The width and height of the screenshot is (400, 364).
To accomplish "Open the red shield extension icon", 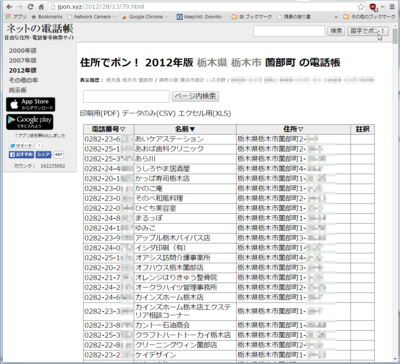I will coord(373,7).
